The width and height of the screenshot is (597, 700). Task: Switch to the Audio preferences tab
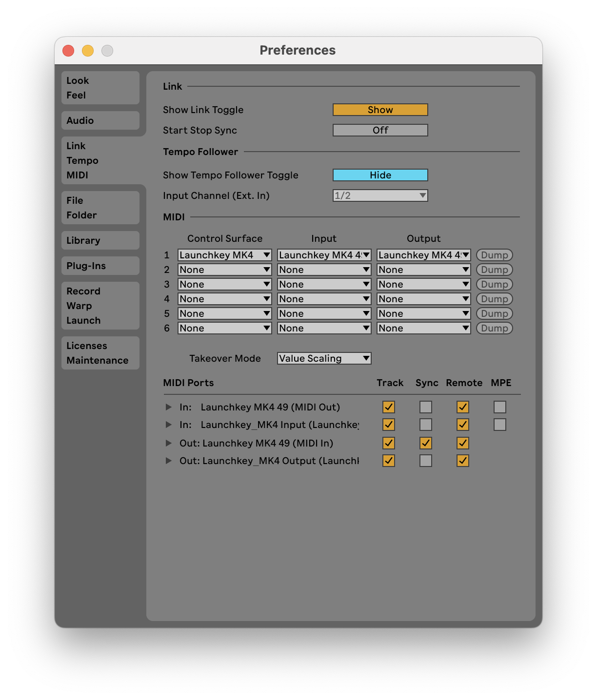coord(100,120)
